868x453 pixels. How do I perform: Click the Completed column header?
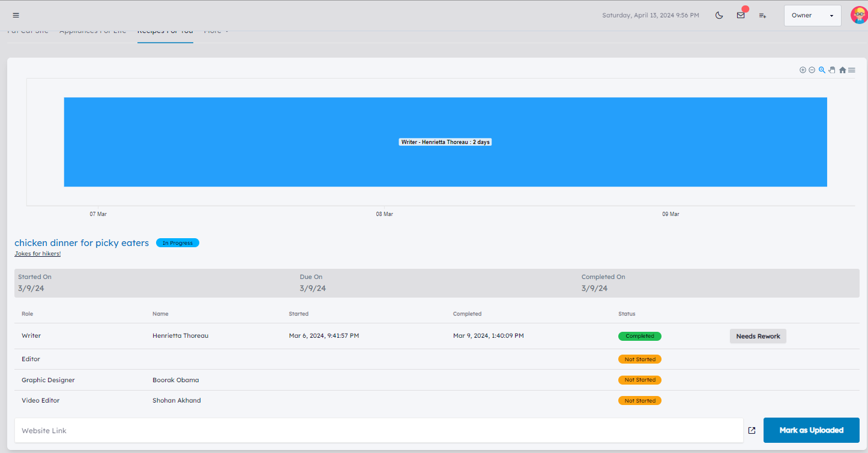[468, 314]
